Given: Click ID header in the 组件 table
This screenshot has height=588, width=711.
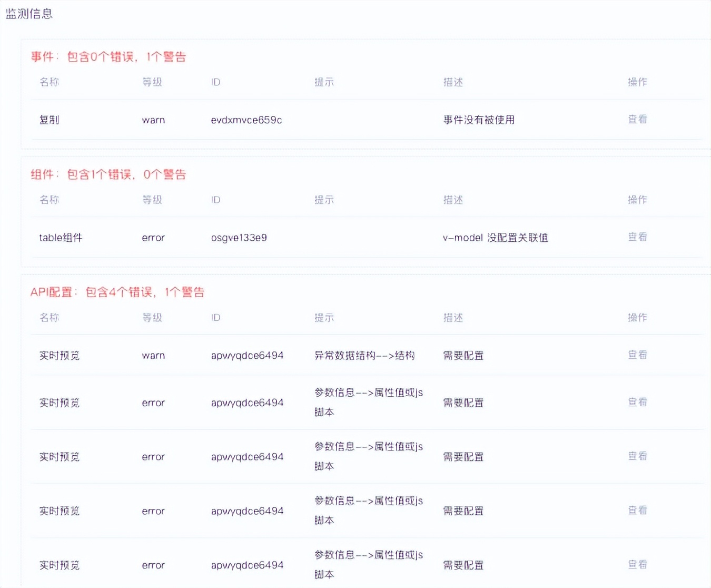Looking at the screenshot, I should [215, 200].
